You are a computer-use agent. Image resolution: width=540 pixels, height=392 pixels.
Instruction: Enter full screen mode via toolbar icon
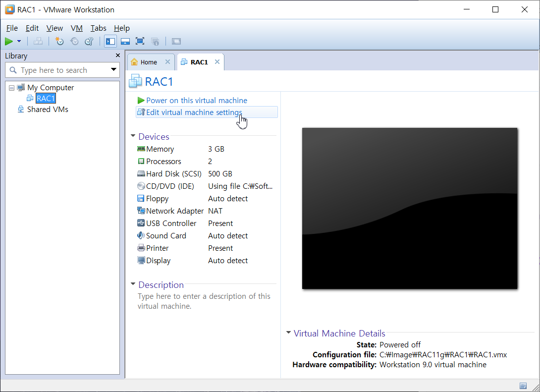coord(140,42)
